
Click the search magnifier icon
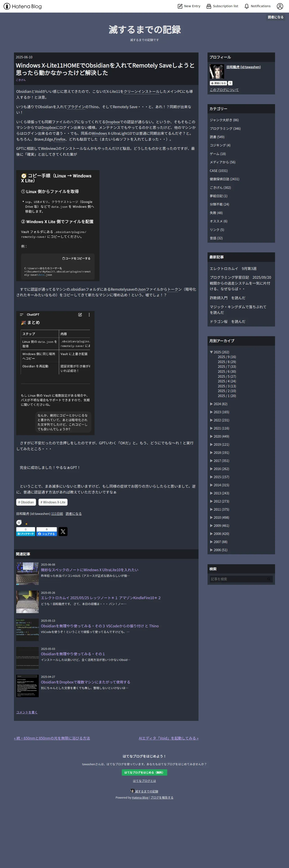click(x=269, y=579)
